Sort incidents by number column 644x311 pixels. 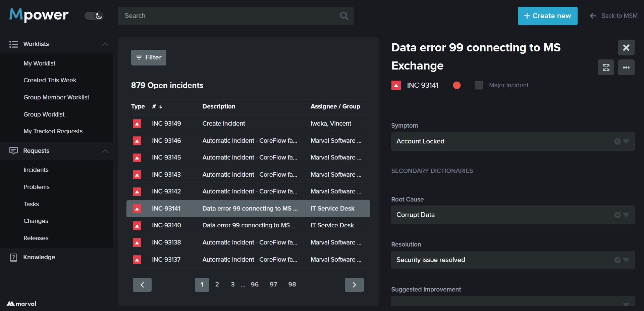[x=157, y=106]
